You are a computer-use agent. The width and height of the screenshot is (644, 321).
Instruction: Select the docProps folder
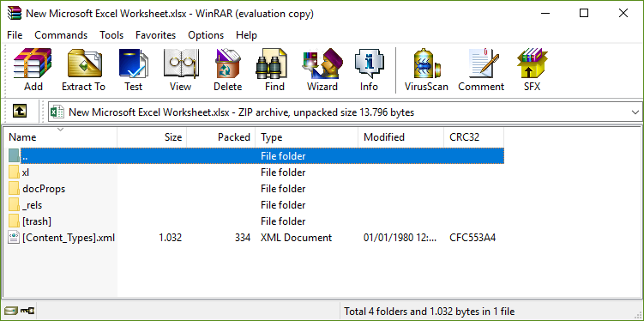(44, 189)
